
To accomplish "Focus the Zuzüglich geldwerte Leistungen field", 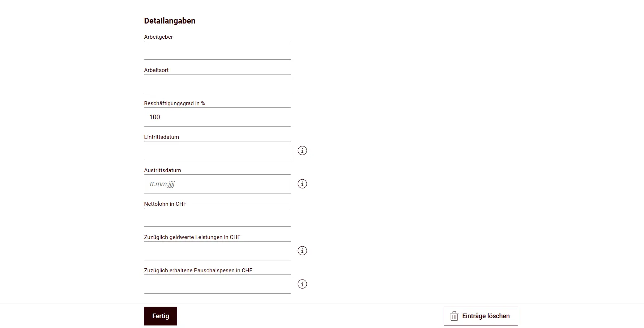I will pos(217,250).
